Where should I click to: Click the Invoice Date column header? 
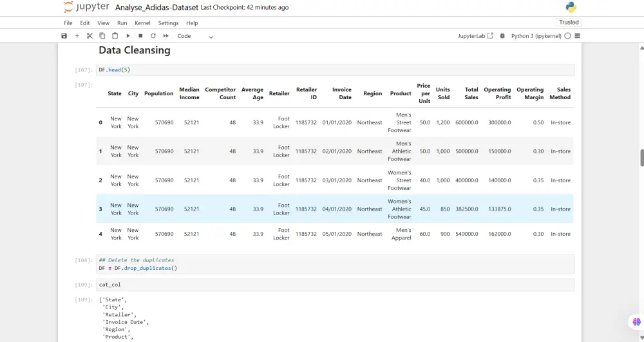[342, 93]
